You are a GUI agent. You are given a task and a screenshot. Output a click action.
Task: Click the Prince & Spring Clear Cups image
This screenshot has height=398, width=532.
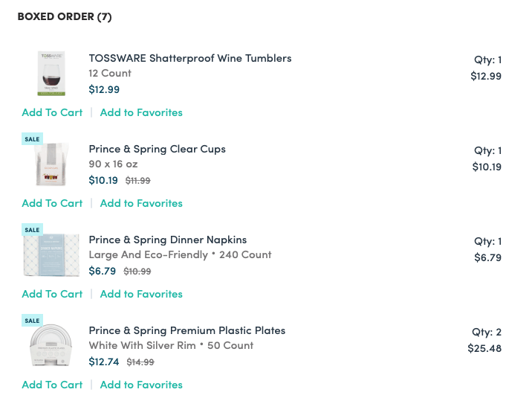click(x=51, y=164)
